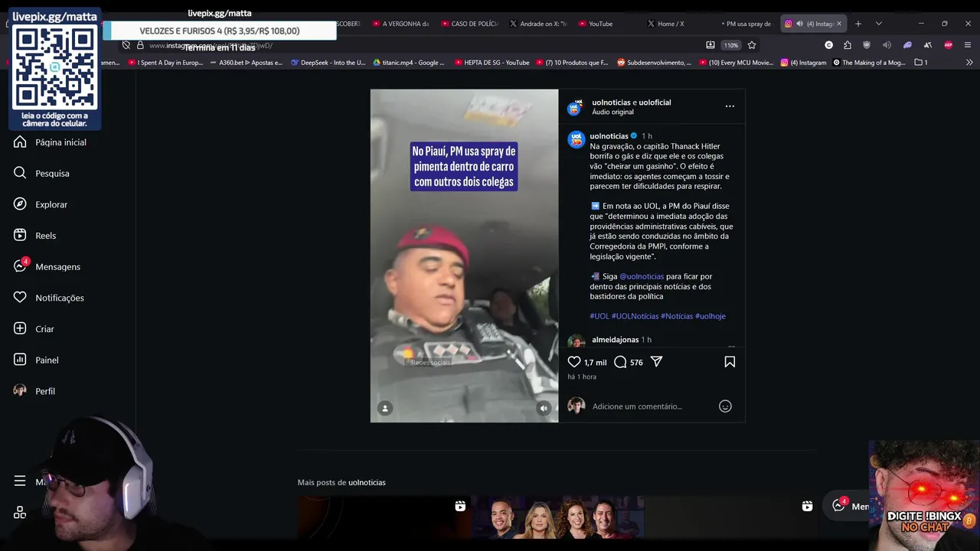
Task: View the 1,7 mil likes list
Action: click(595, 363)
